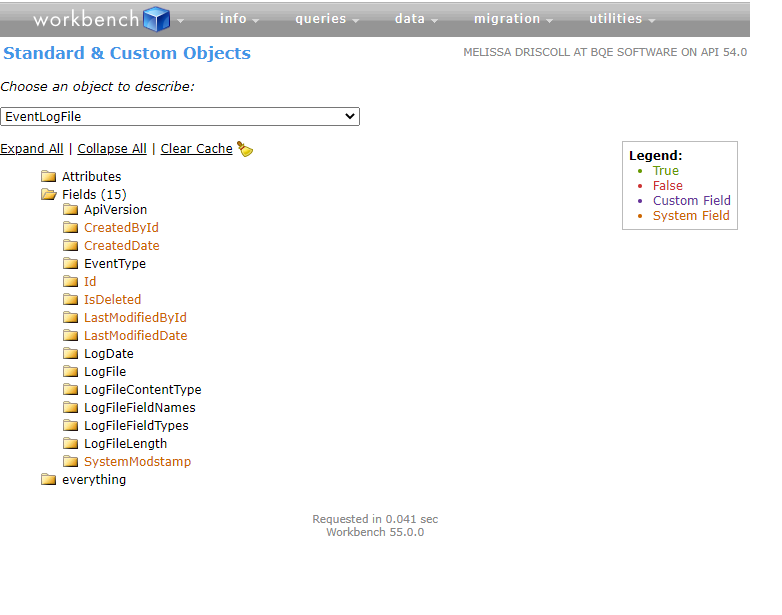The height and width of the screenshot is (615, 782).
Task: Open the utilities menu
Action: pos(622,19)
